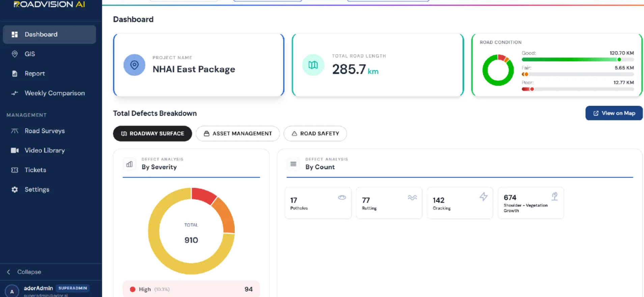
Task: Click the Cracking lightning bolt icon
Action: point(484,197)
